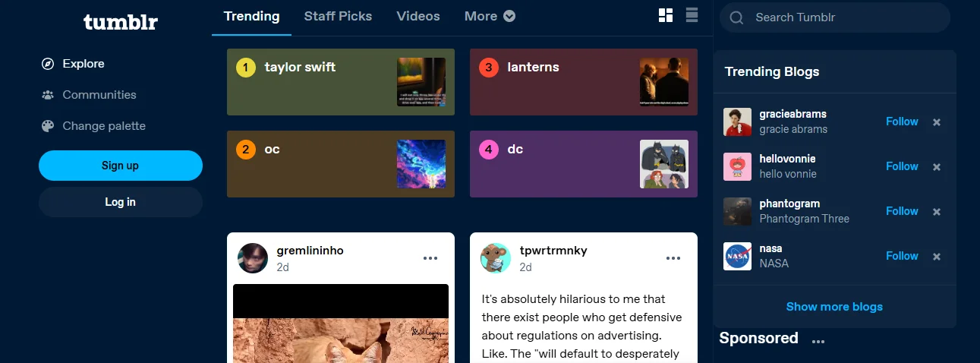Click the number 1 trending badge
Image resolution: width=980 pixels, height=363 pixels.
coord(246,68)
